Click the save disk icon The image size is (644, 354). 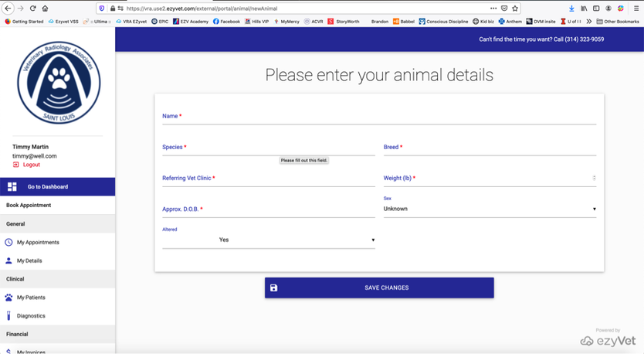coord(273,288)
